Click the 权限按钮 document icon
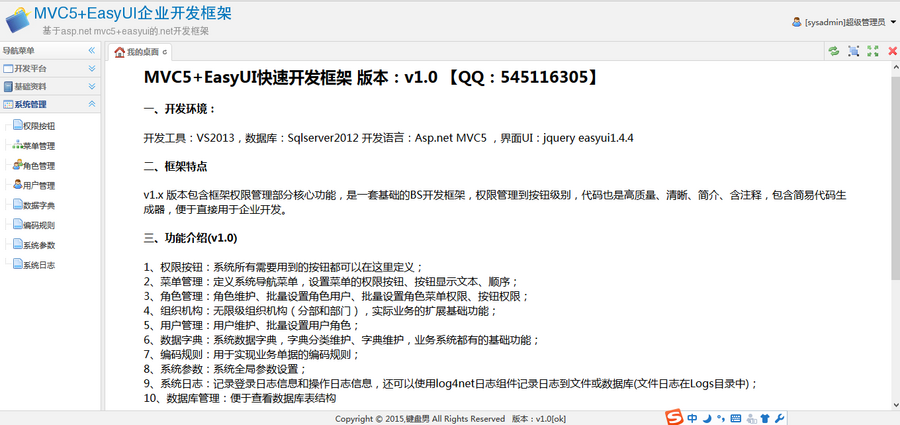The width and height of the screenshot is (900, 425). pyautogui.click(x=17, y=125)
